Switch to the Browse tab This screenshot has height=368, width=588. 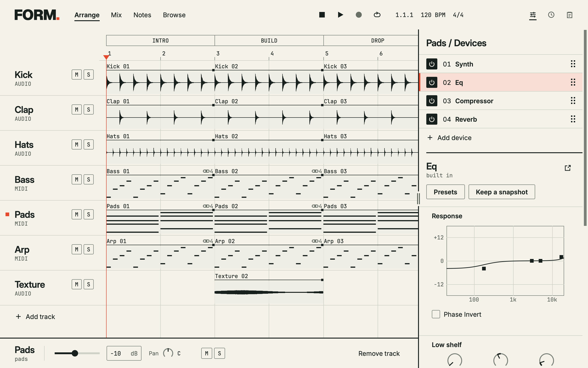click(x=174, y=15)
